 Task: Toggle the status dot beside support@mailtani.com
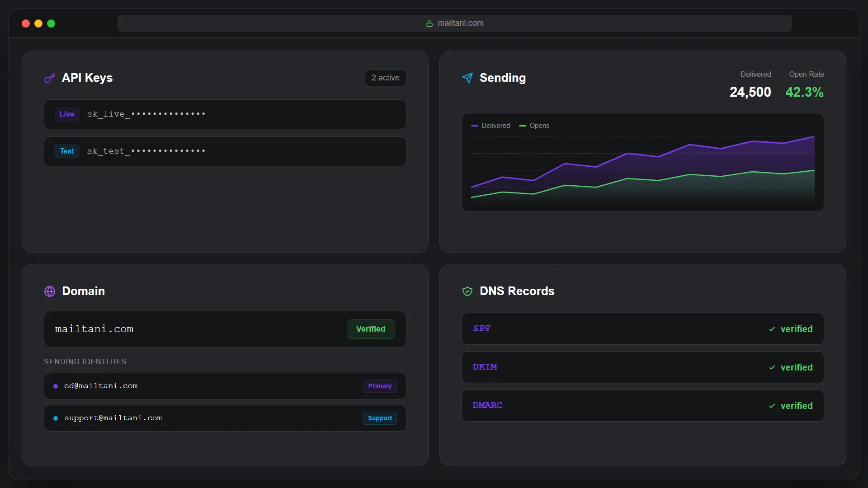pos(55,418)
